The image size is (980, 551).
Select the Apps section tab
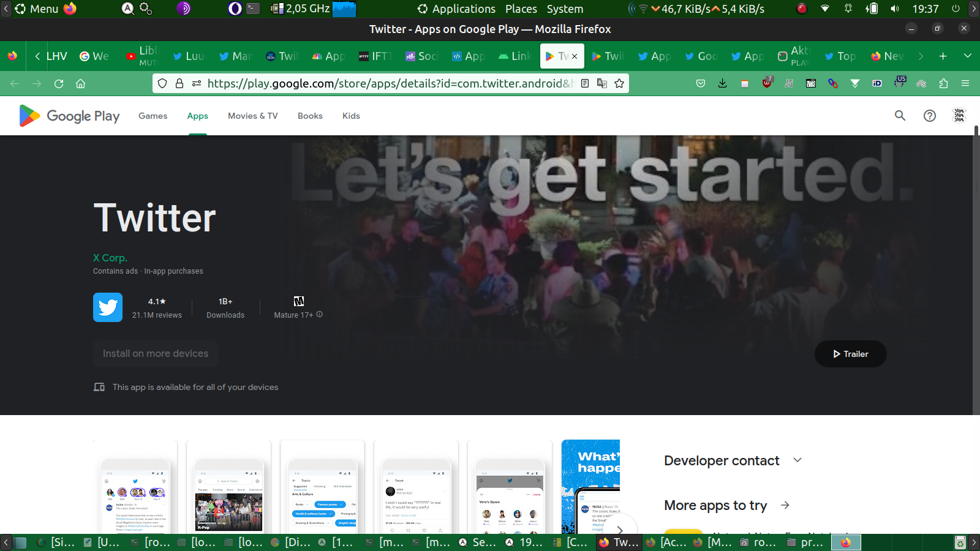point(197,116)
